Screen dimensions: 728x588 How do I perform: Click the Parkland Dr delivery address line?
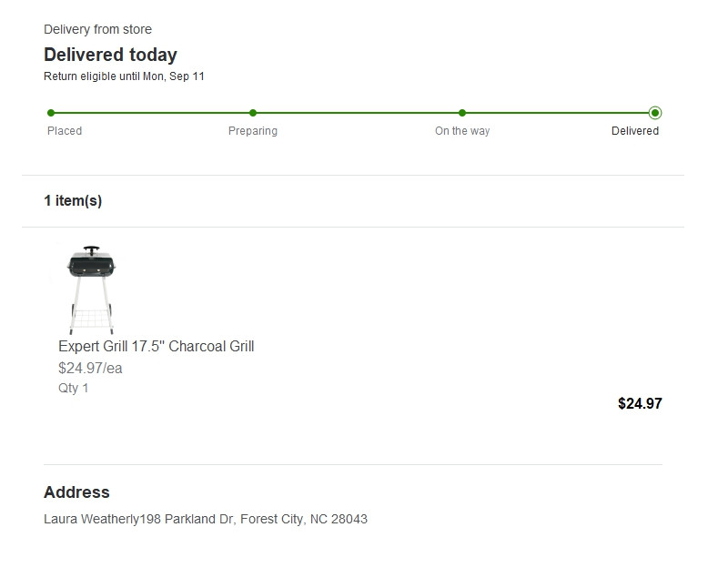206,519
